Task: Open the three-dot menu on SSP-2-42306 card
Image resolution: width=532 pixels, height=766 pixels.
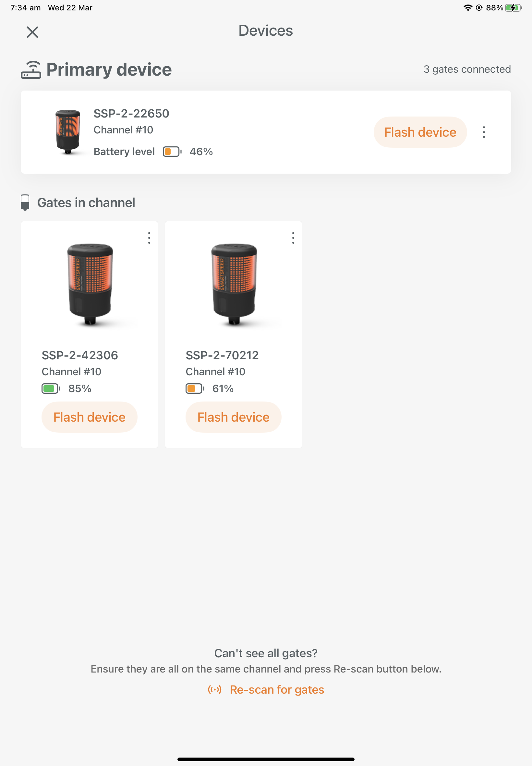Action: coord(149,238)
